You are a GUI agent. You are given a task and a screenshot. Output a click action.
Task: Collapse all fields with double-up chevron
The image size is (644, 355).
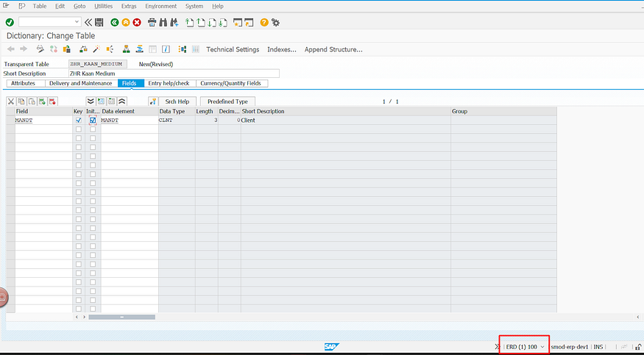tap(122, 101)
